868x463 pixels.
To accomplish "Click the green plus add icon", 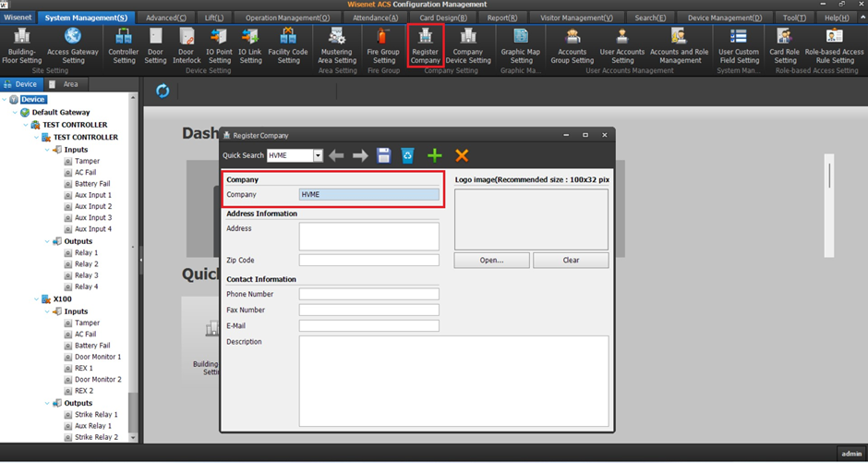I will point(435,156).
